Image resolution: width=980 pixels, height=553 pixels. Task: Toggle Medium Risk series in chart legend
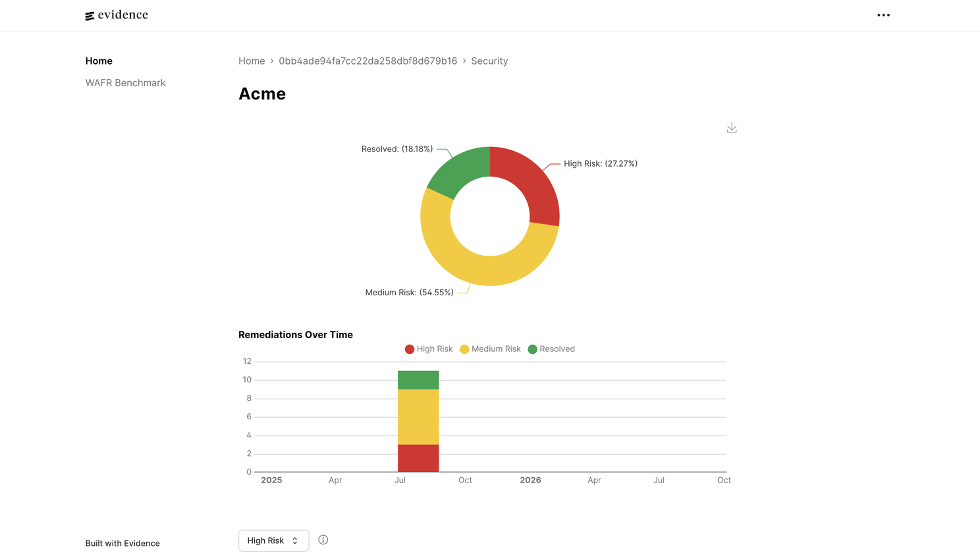pyautogui.click(x=490, y=349)
